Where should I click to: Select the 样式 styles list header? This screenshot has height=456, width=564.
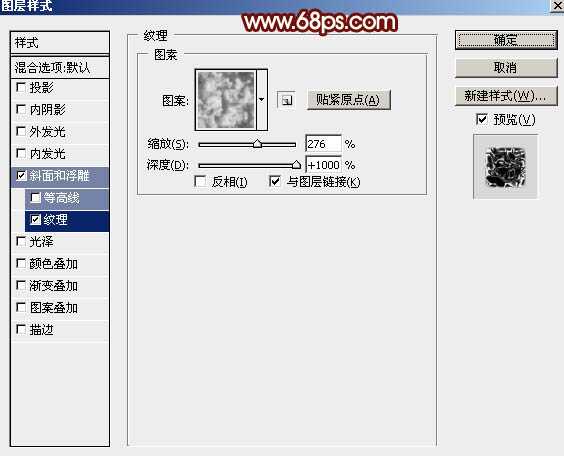click(x=60, y=43)
